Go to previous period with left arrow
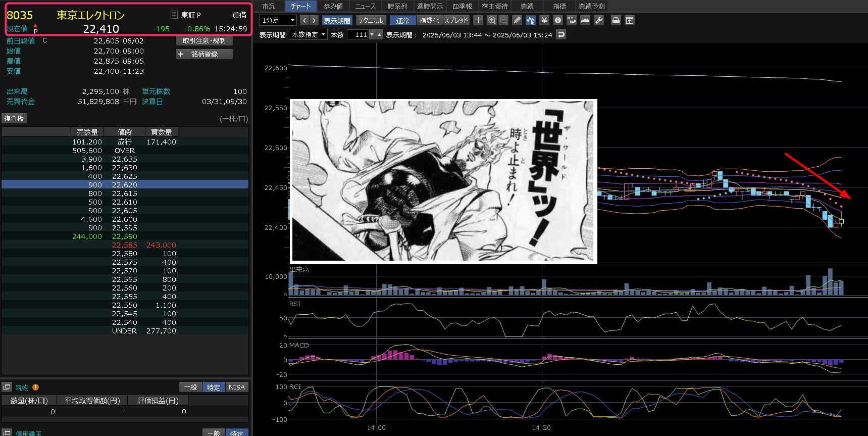Viewport: 868px width, 436px height. pyautogui.click(x=304, y=20)
